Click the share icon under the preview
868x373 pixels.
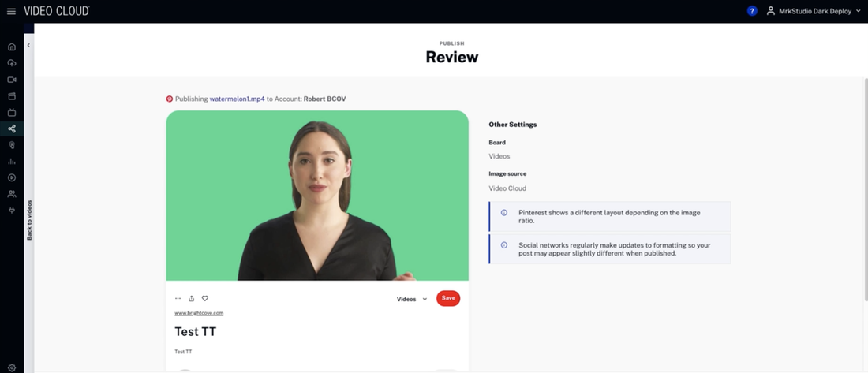click(x=191, y=298)
